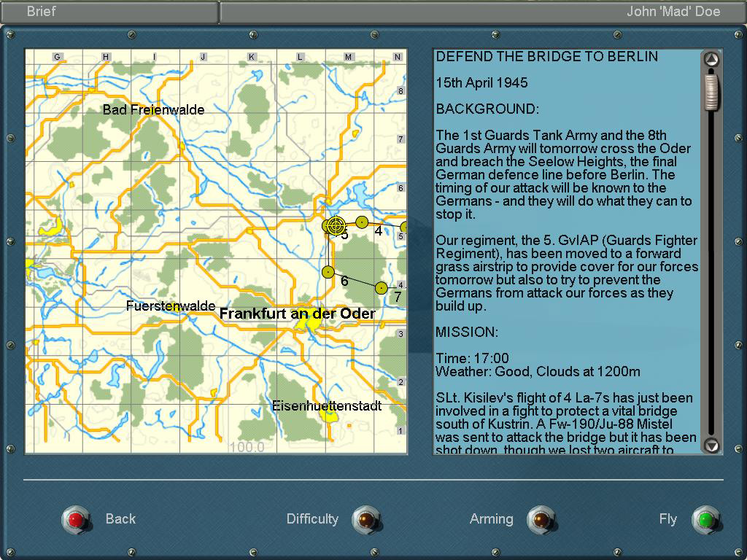Click the map column header L

point(300,57)
